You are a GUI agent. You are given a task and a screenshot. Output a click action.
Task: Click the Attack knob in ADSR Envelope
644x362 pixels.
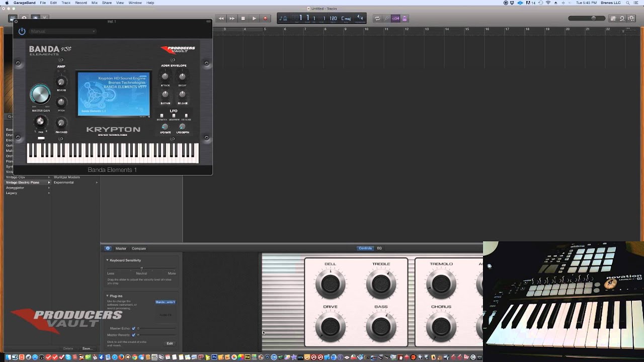165,77
